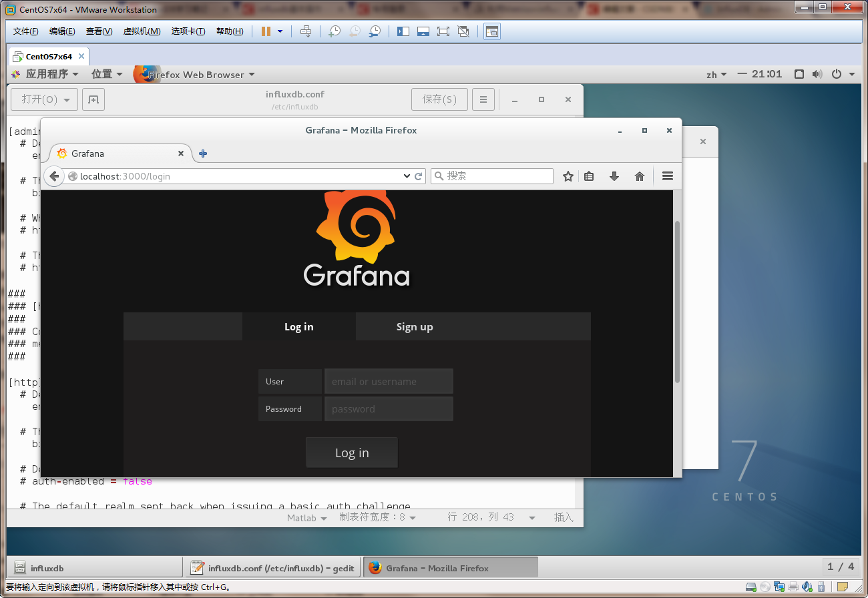
Task: Open the 选项卡(T) menu
Action: tap(188, 31)
